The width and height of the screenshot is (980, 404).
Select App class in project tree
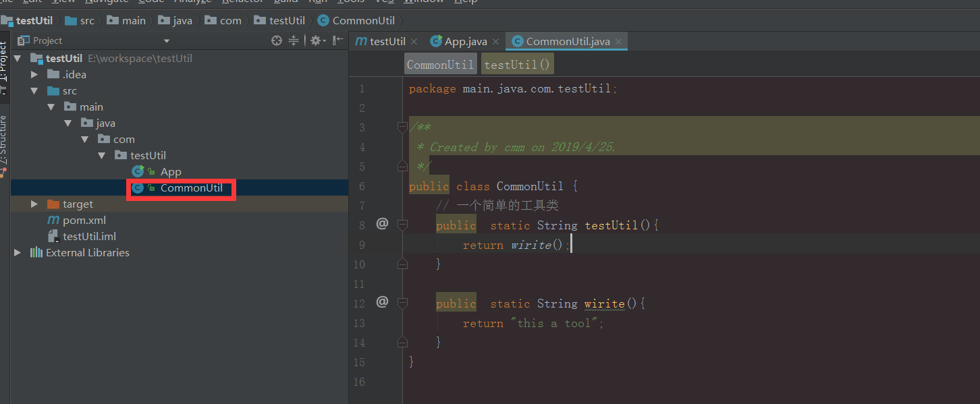click(x=171, y=171)
